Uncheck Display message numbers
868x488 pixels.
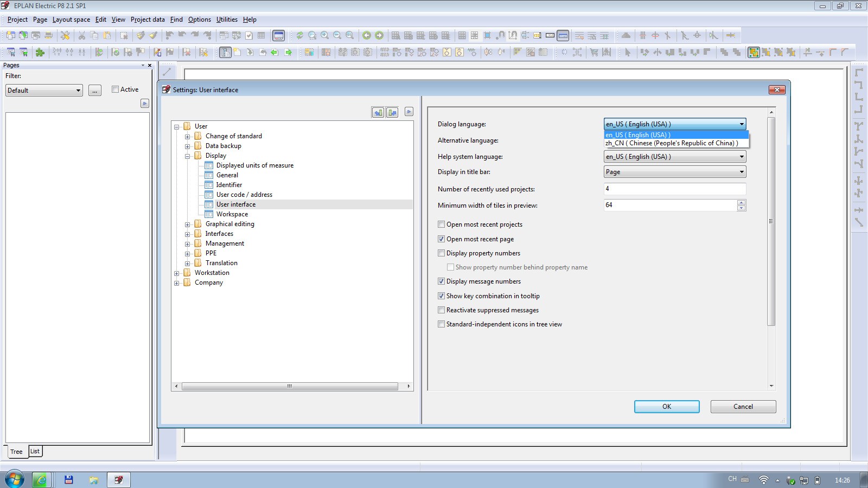point(441,281)
